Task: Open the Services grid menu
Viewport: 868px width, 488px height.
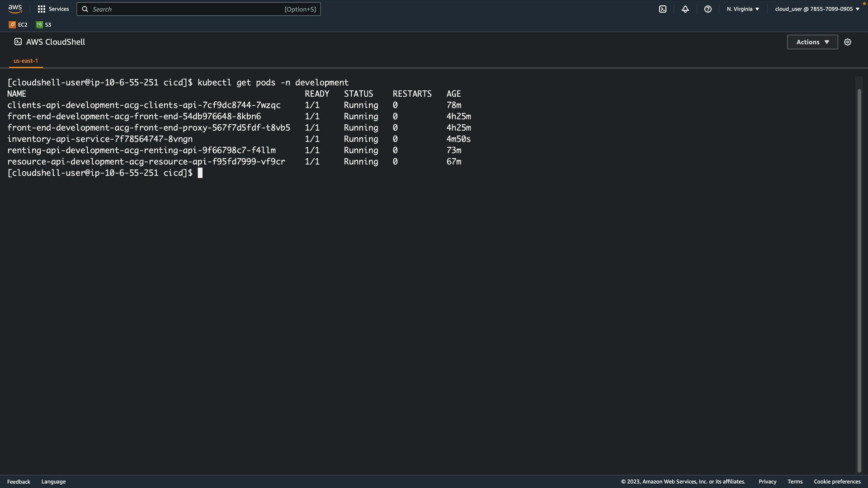Action: pos(53,9)
